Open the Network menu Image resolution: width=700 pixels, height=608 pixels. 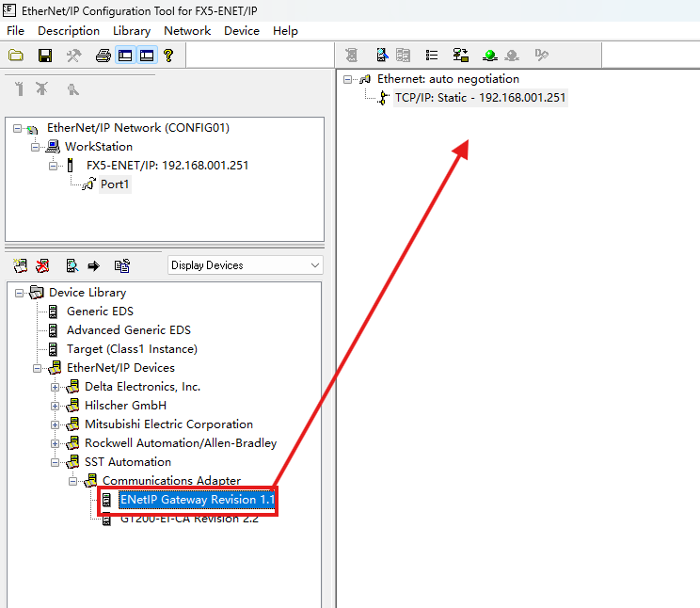click(x=187, y=31)
